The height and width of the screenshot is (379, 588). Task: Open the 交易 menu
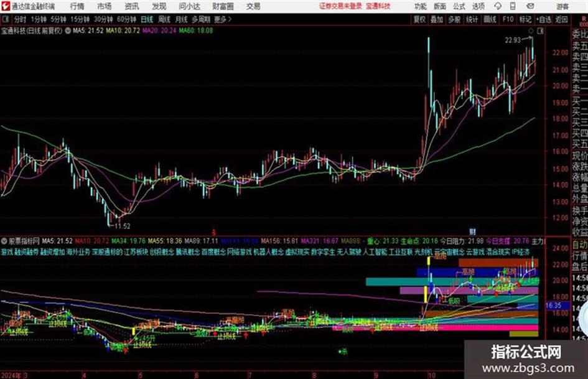(253, 6)
